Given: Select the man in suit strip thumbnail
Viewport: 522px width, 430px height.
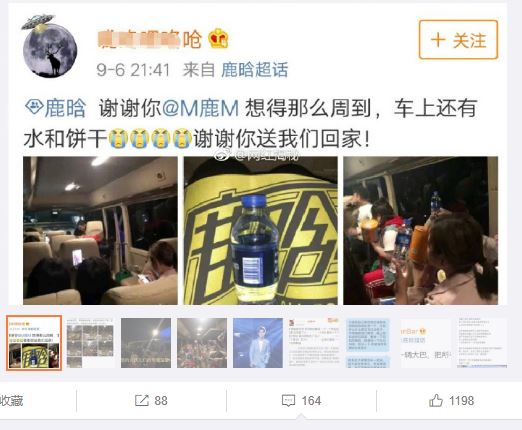Looking at the screenshot, I should pyautogui.click(x=258, y=343).
